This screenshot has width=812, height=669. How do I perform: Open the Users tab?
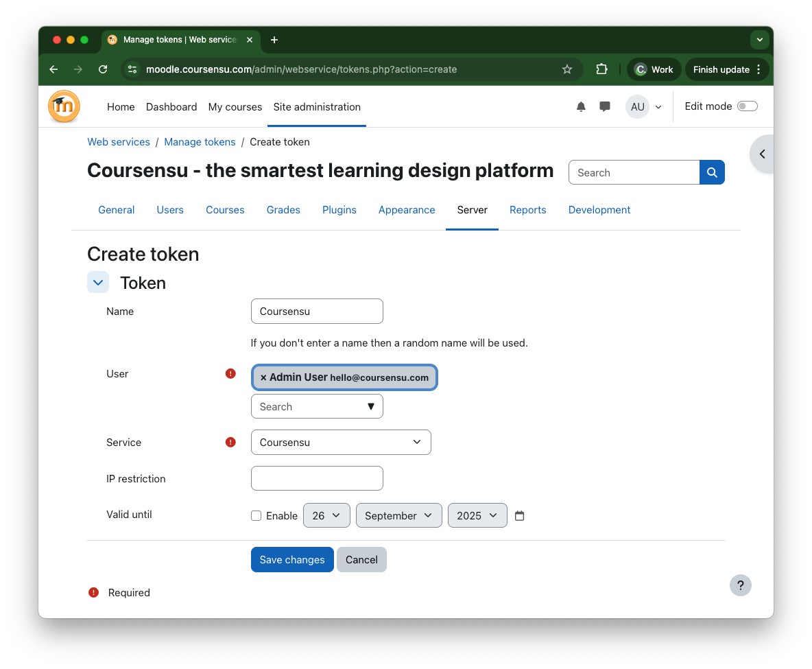tap(170, 210)
